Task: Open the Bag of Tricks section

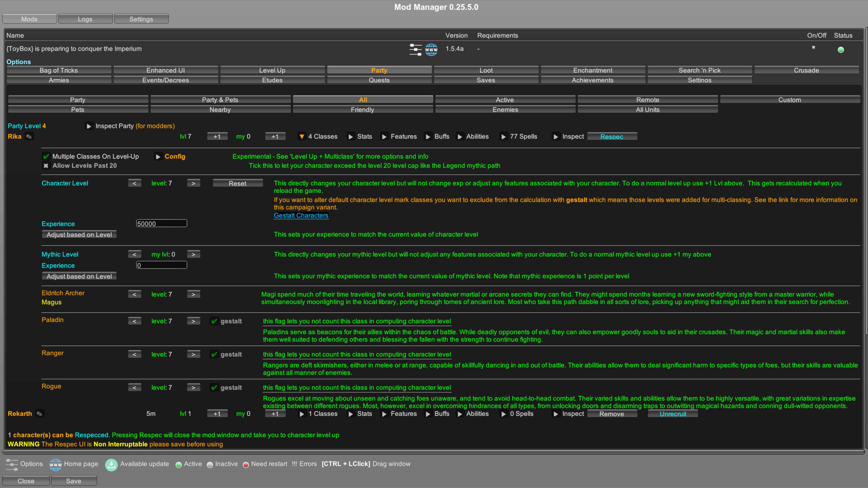Action: 59,70
